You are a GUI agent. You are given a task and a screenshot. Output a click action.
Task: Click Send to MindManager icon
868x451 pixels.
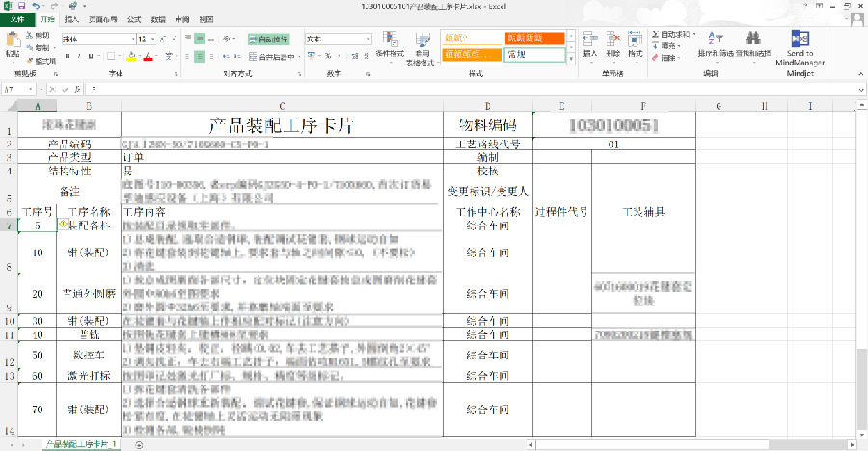(x=800, y=42)
